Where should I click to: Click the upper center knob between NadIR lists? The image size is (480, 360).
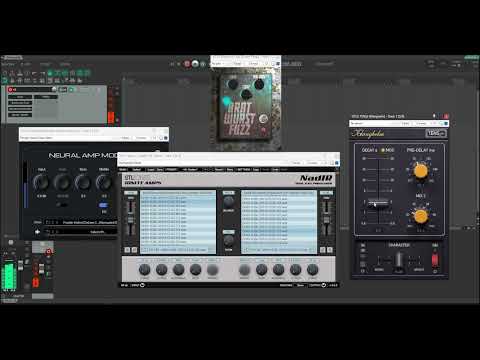pos(228,201)
